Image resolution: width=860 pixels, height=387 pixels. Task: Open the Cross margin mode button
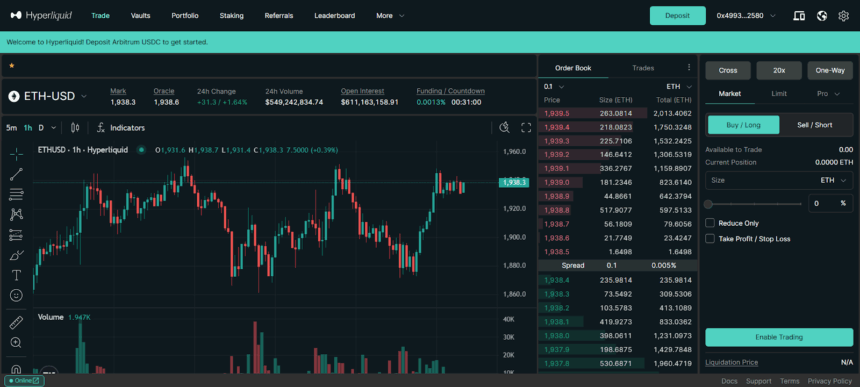point(728,71)
